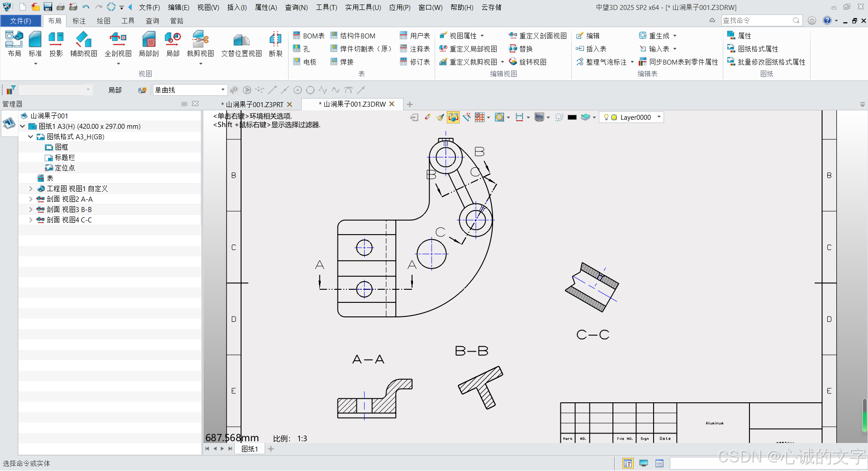Select the 局部剖 partial section tool
The height and width of the screenshot is (471, 868).
pos(149,44)
